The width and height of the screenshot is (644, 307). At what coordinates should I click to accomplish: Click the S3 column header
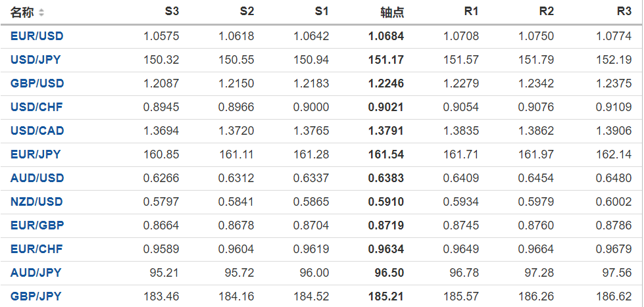point(172,12)
